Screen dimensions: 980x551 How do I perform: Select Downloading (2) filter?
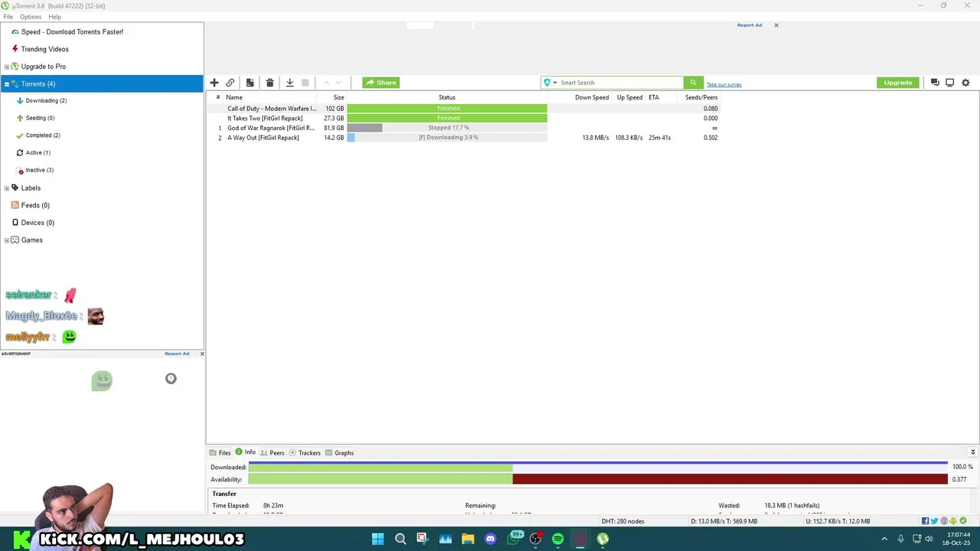[46, 101]
